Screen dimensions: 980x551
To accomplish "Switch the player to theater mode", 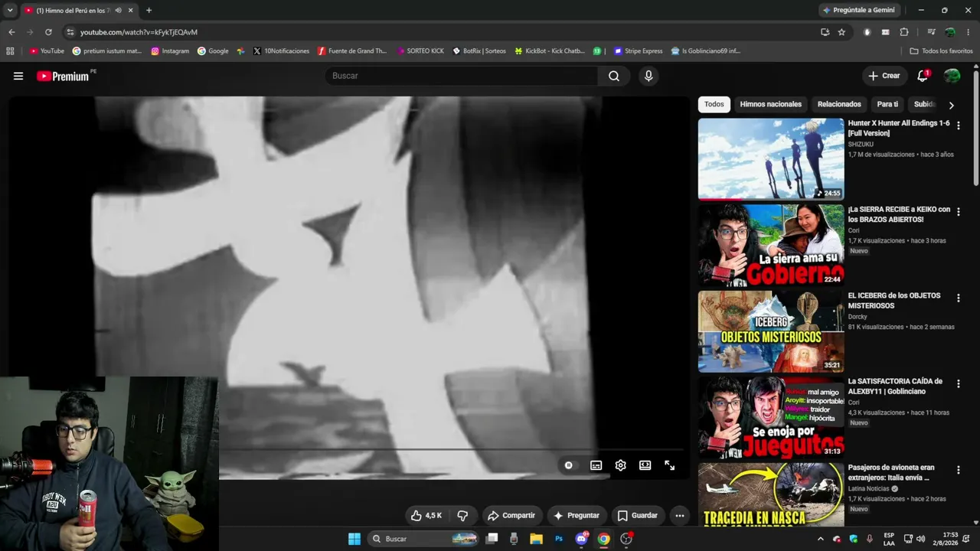I will click(645, 465).
